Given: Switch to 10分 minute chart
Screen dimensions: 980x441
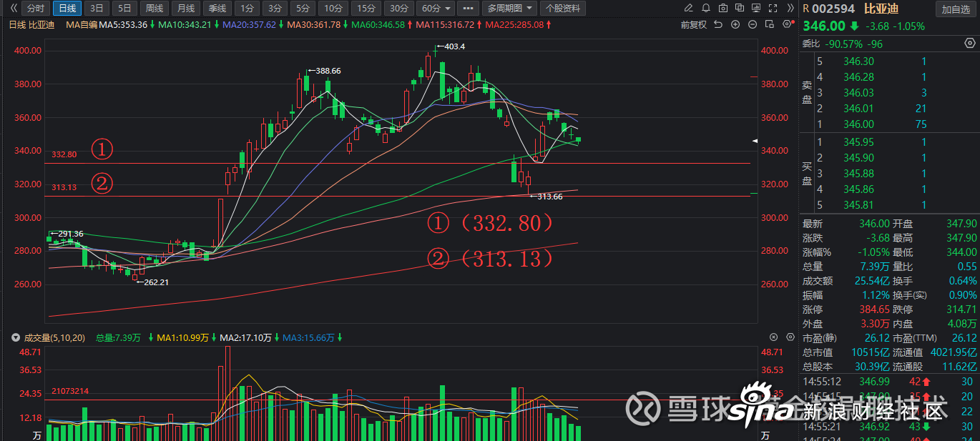Looking at the screenshot, I should click(333, 9).
